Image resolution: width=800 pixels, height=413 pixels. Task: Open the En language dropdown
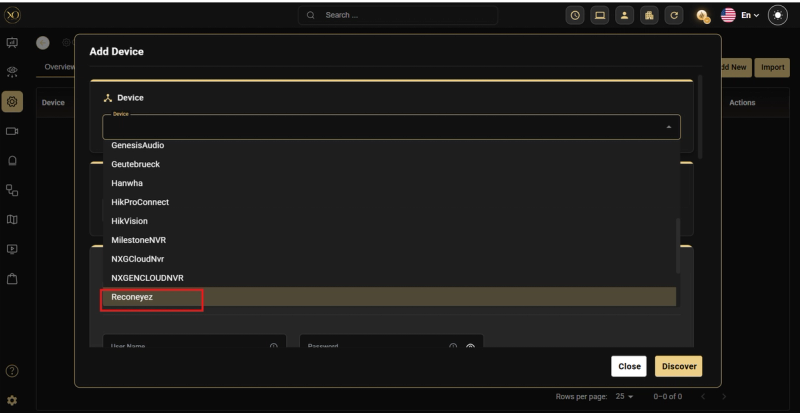coord(750,15)
